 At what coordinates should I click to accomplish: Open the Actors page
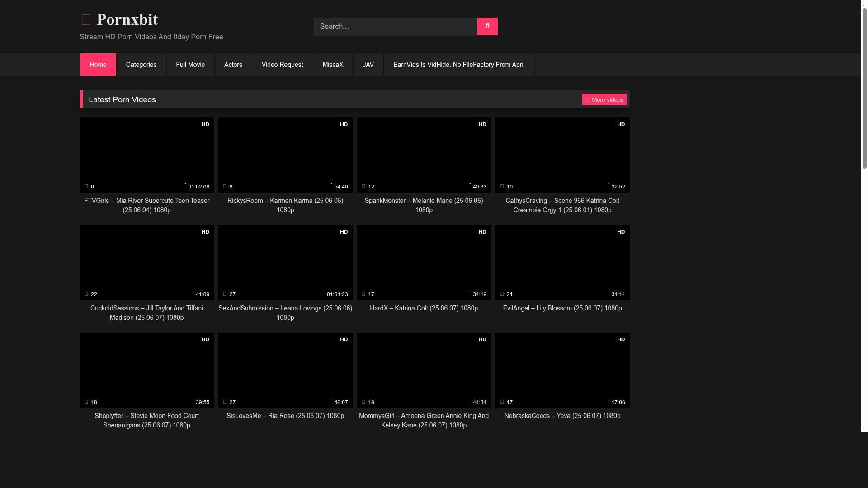coord(233,65)
